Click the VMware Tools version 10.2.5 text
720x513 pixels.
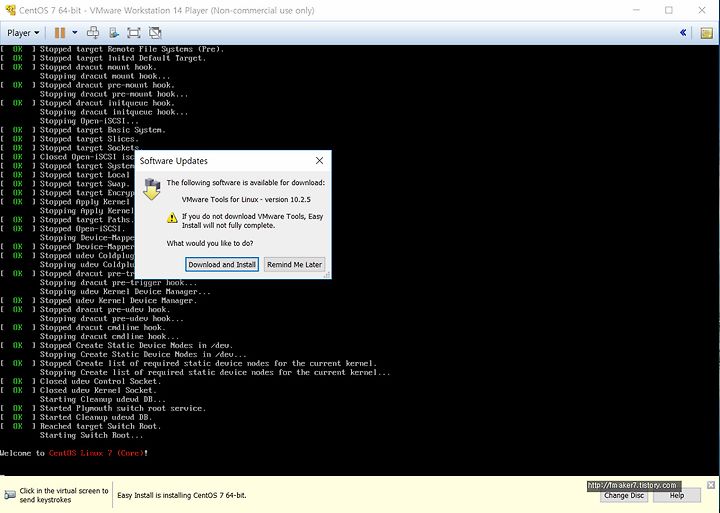246,199
